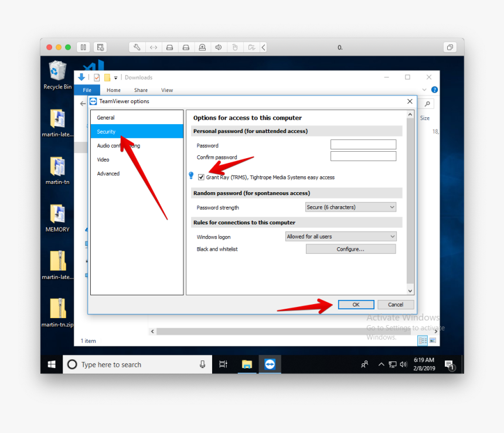Select General in TeamViewer options

click(137, 118)
